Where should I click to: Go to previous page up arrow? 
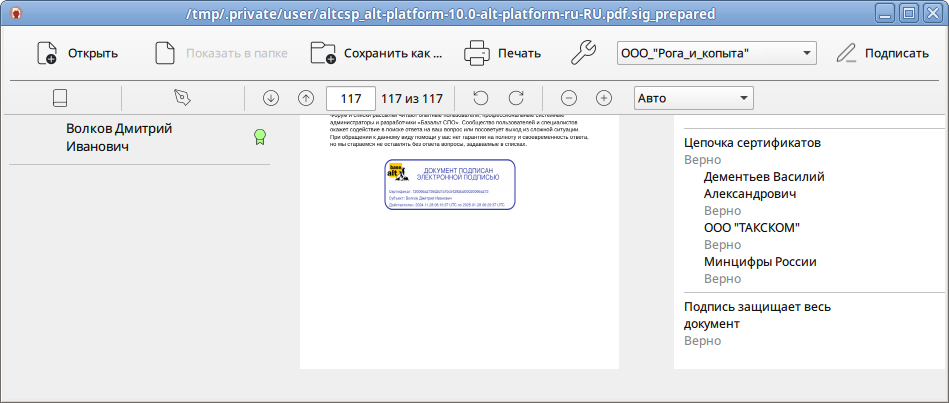[307, 98]
